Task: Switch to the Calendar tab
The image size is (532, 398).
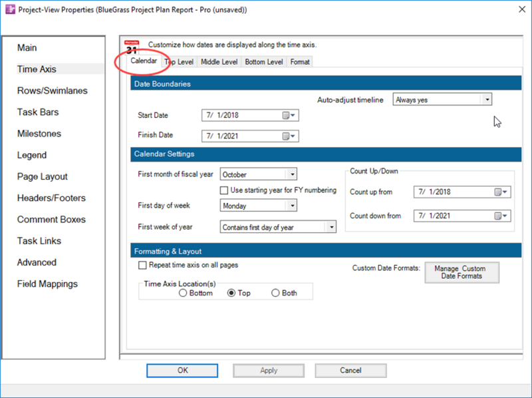Action: pyautogui.click(x=144, y=61)
